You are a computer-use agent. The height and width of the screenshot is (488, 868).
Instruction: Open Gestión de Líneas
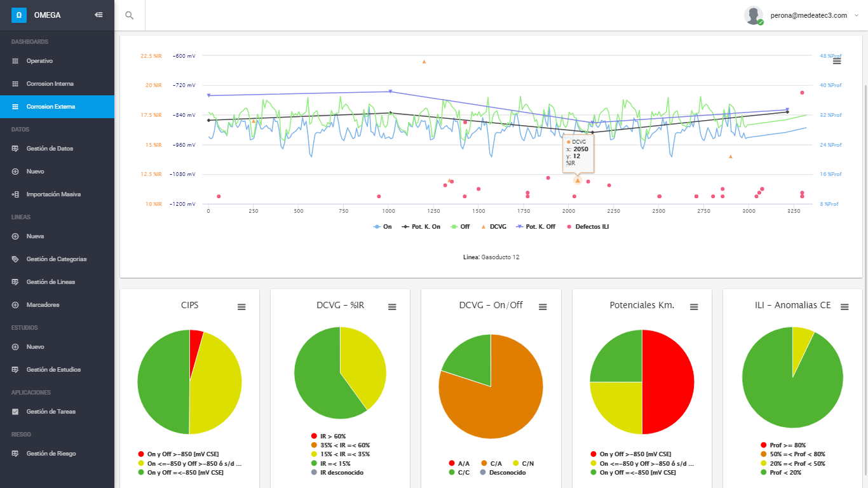57,282
